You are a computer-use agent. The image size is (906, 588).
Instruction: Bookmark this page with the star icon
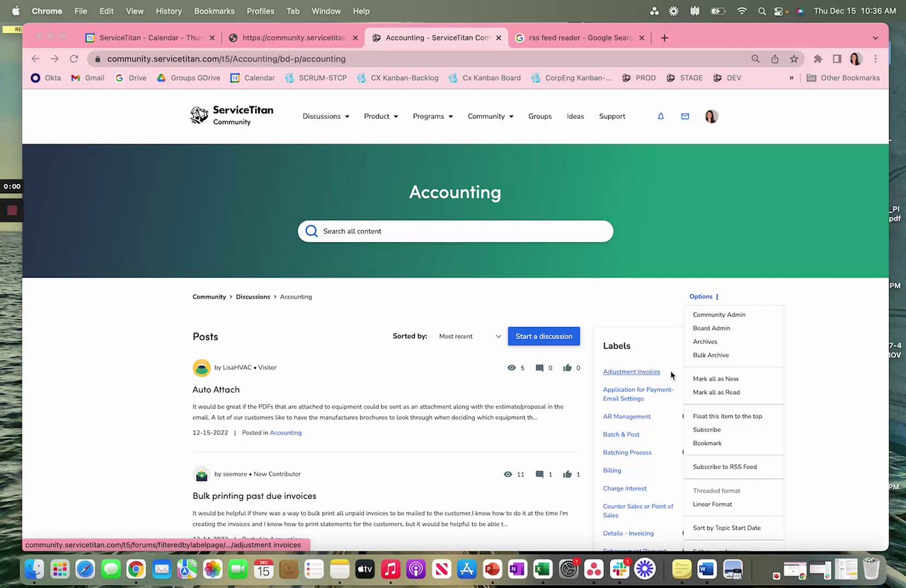pos(794,59)
